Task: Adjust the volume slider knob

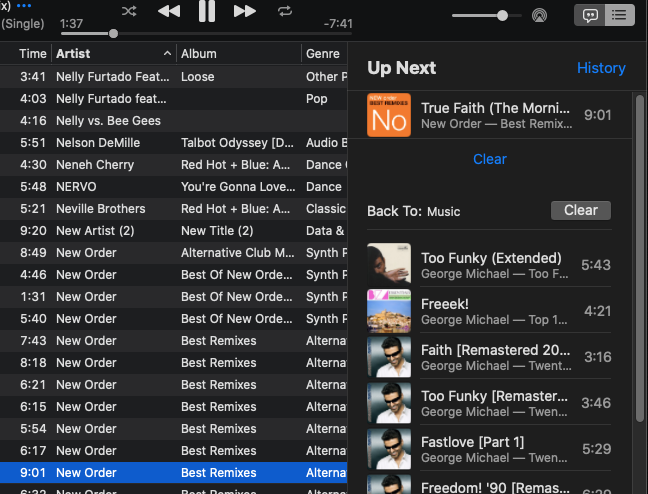Action: click(x=502, y=16)
